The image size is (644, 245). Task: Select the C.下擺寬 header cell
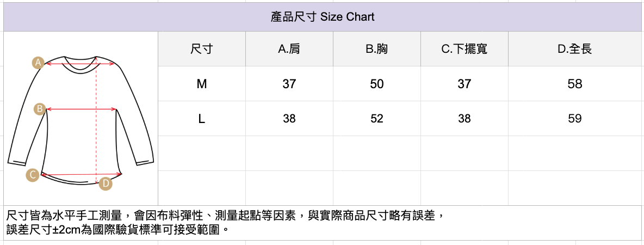[465, 49]
